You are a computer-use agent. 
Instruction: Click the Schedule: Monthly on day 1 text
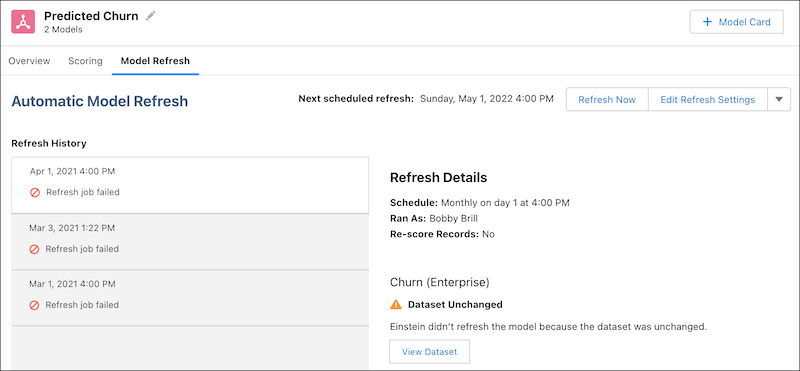pyautogui.click(x=480, y=203)
